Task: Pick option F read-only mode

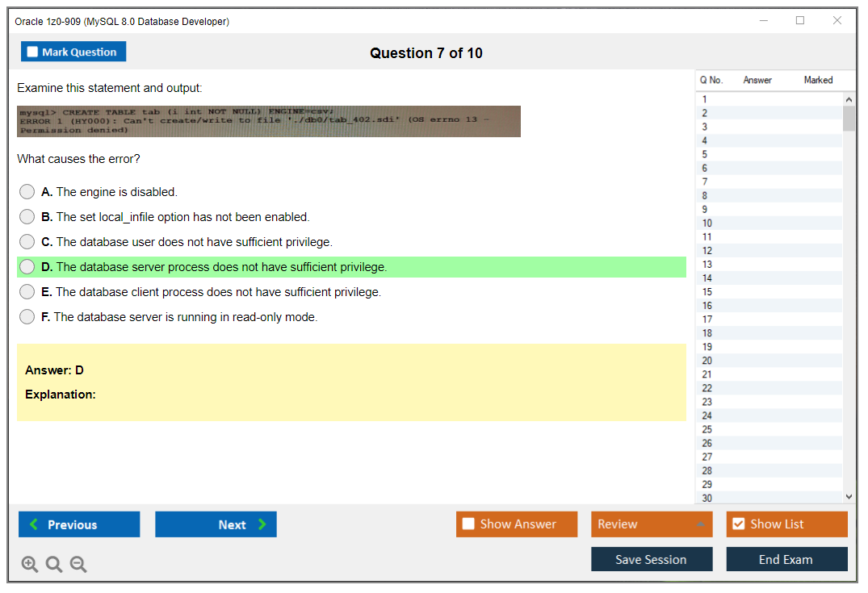Action: coord(27,317)
